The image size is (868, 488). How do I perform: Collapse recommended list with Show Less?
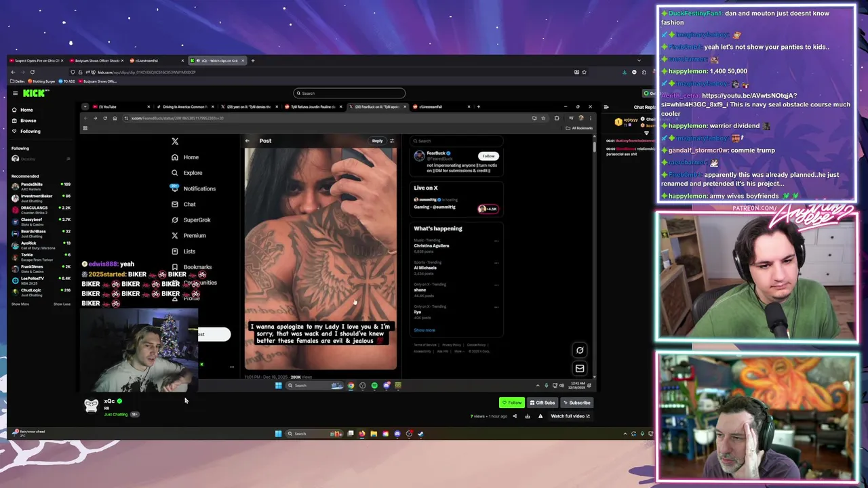tap(62, 304)
